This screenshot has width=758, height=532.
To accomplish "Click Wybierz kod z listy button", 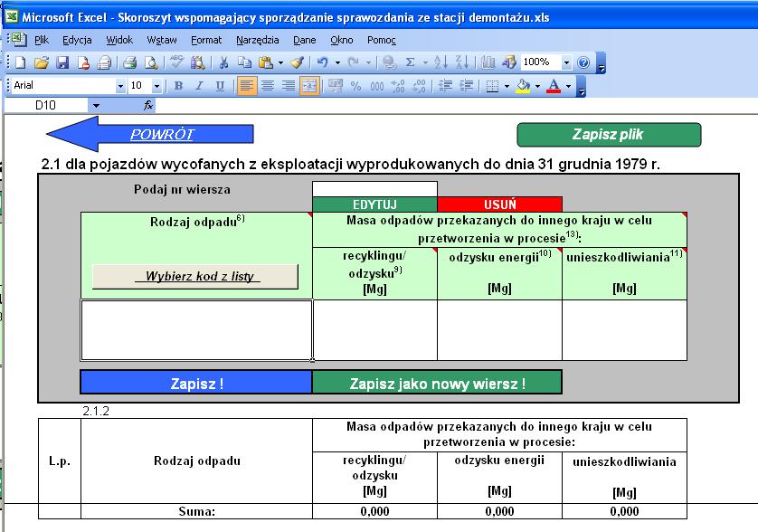I will coord(195,277).
